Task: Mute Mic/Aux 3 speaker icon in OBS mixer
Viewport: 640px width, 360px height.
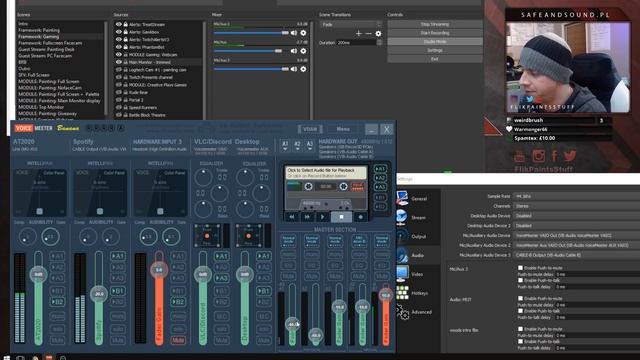Action: click(x=294, y=69)
